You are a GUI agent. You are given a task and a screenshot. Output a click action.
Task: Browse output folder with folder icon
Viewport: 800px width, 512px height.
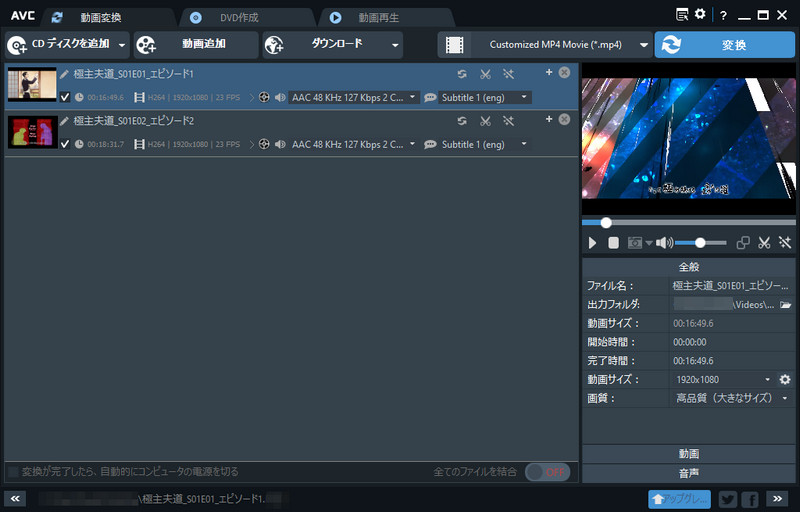point(786,304)
